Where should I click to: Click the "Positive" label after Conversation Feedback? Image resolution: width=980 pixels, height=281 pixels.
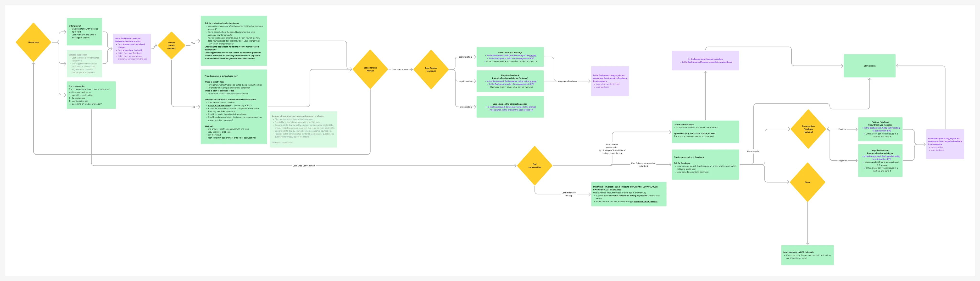click(x=842, y=129)
